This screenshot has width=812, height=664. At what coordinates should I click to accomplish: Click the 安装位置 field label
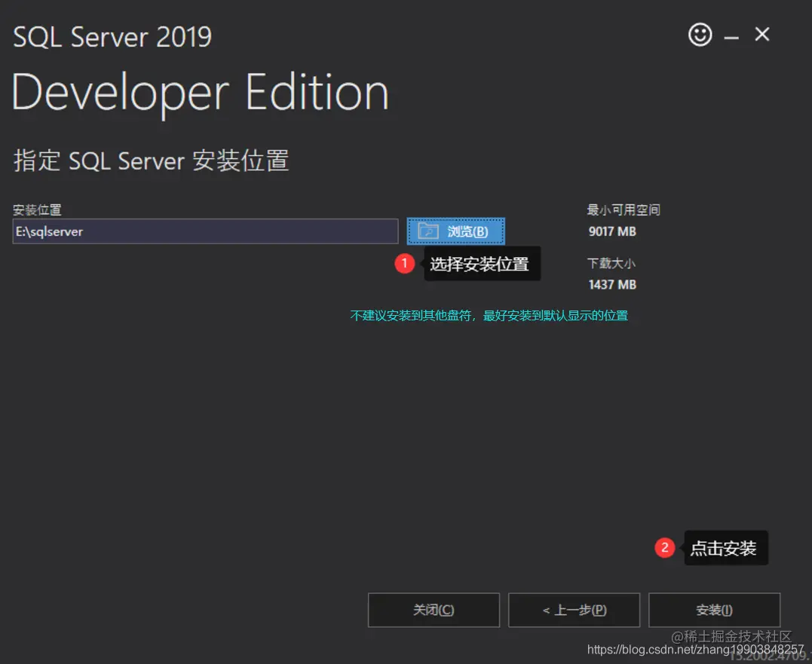(37, 210)
